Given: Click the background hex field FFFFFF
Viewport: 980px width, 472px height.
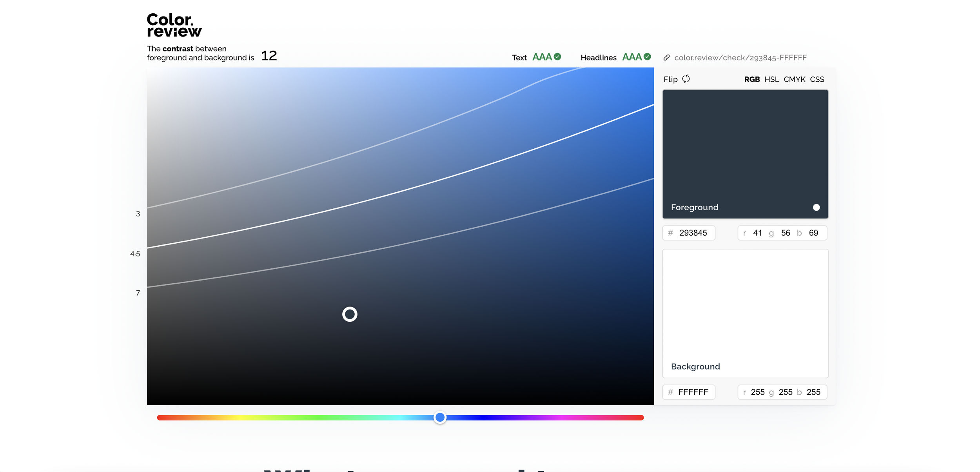Looking at the screenshot, I should click(693, 392).
